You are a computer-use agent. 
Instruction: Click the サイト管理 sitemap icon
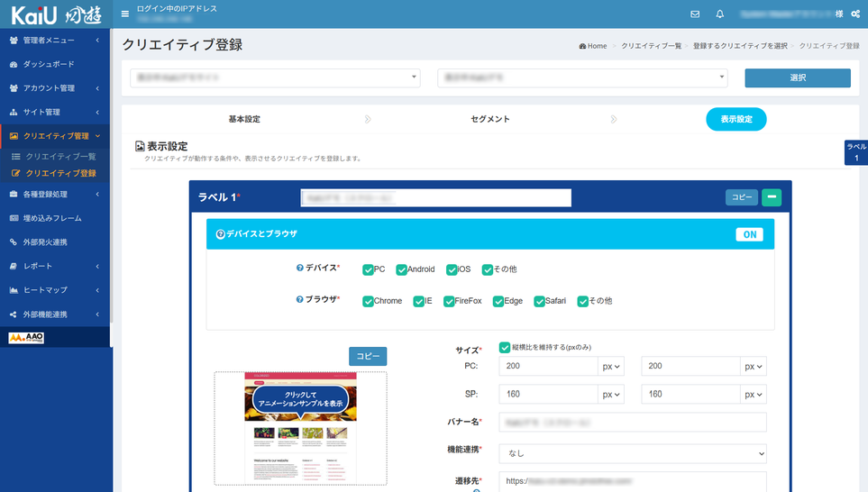[14, 112]
